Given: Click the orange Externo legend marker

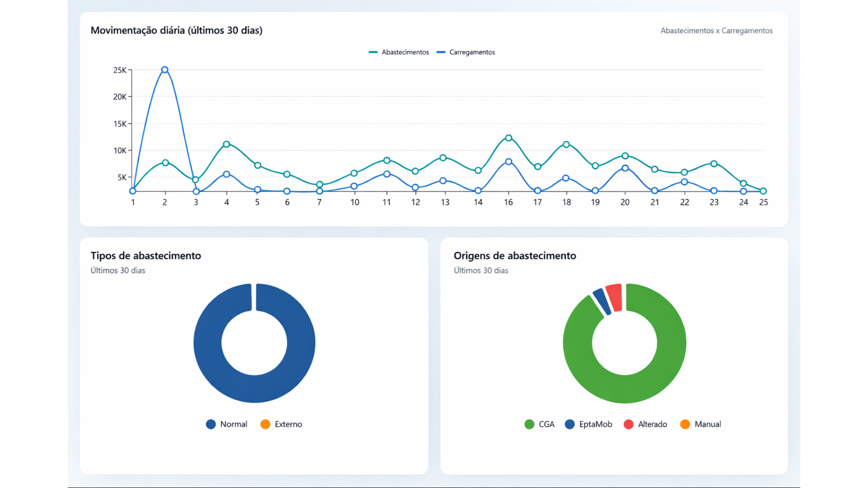Looking at the screenshot, I should [265, 424].
